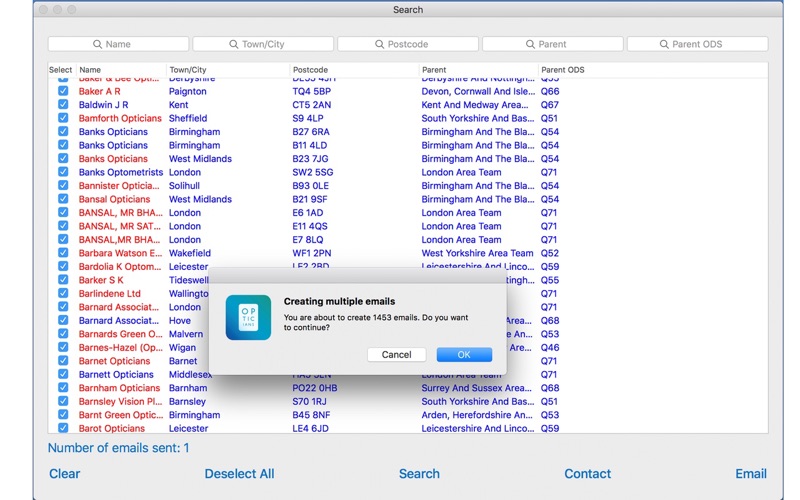Viewport: 800px width, 500px height.
Task: Focus the Postcode search field
Action: pyautogui.click(x=408, y=44)
